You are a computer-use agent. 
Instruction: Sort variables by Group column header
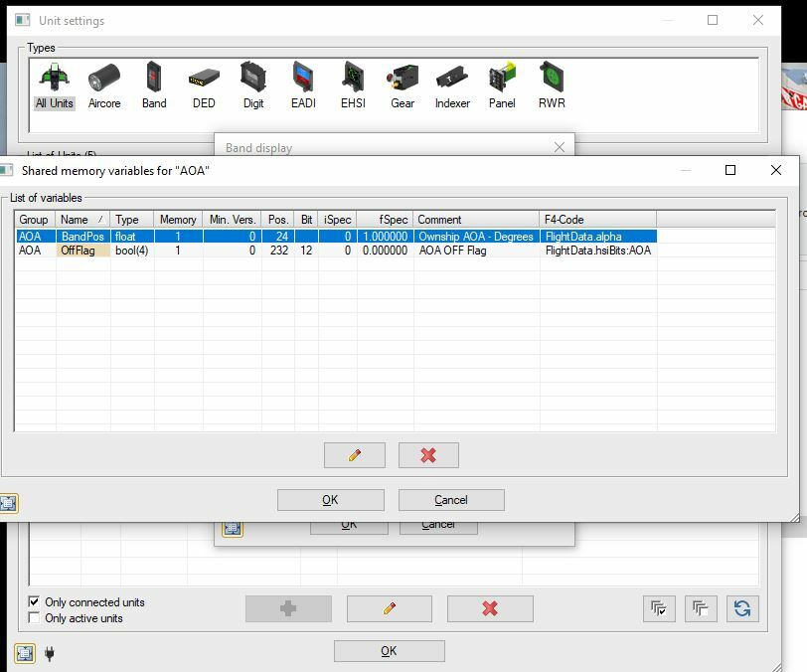tap(35, 220)
